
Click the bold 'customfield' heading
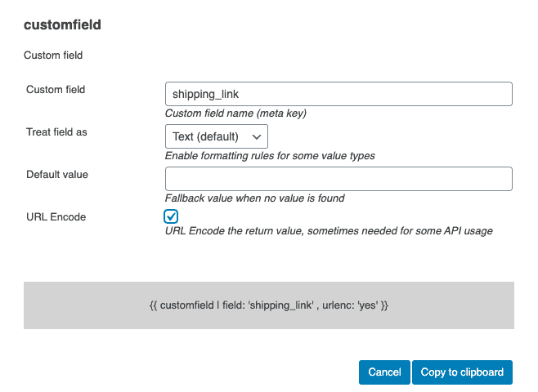[62, 25]
